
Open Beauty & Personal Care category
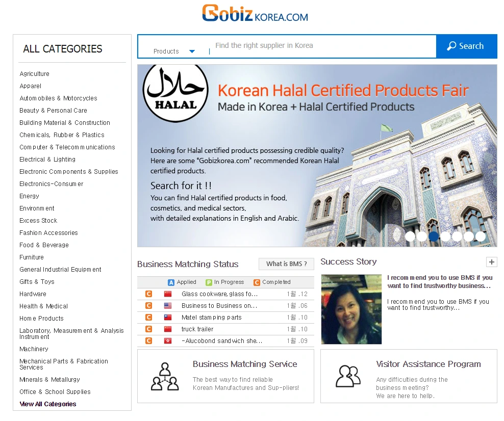pyautogui.click(x=53, y=111)
